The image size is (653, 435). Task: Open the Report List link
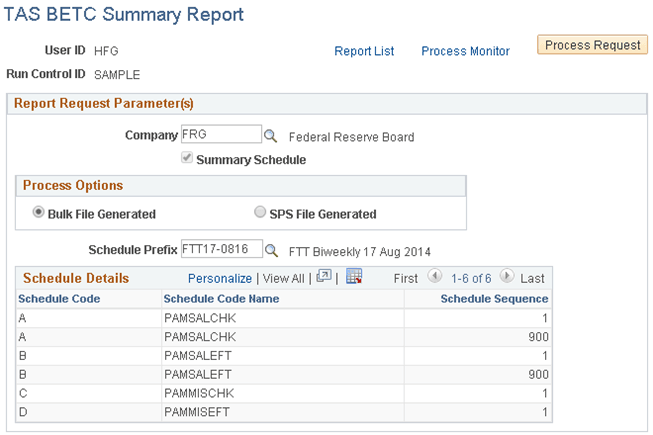[x=364, y=51]
